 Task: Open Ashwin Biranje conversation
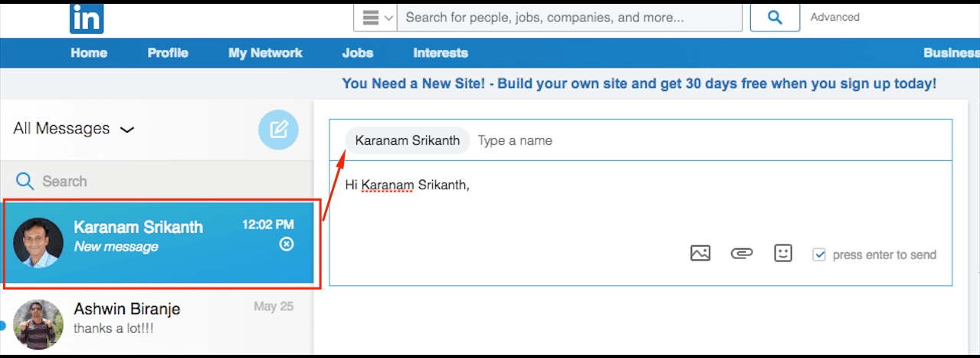(157, 321)
